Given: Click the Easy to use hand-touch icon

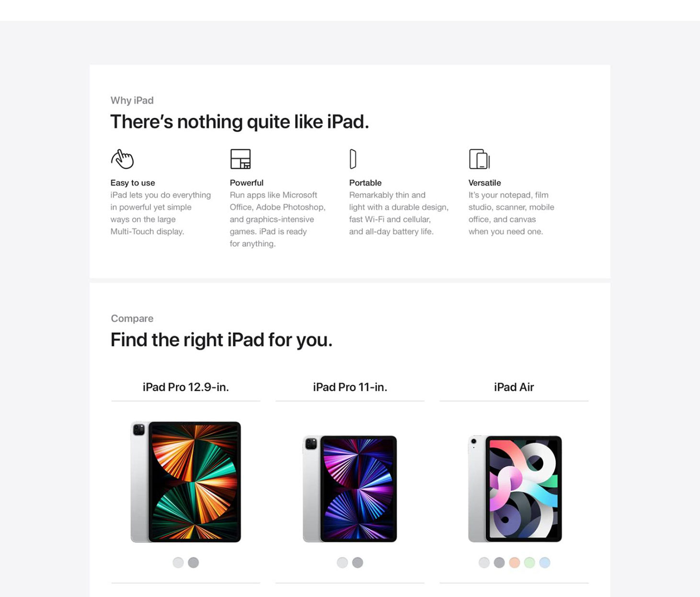Looking at the screenshot, I should click(122, 159).
